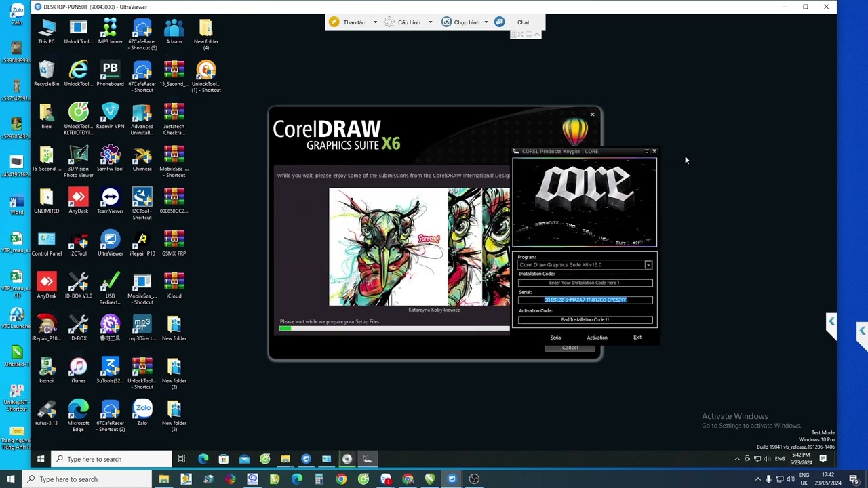Select the This PC desktop icon

click(46, 32)
